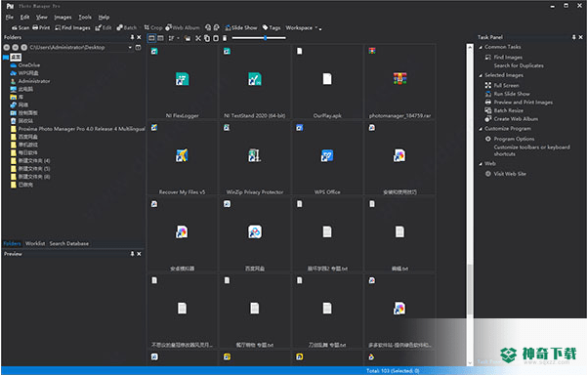
Task: Switch to details view mode icon
Action: pyautogui.click(x=160, y=38)
